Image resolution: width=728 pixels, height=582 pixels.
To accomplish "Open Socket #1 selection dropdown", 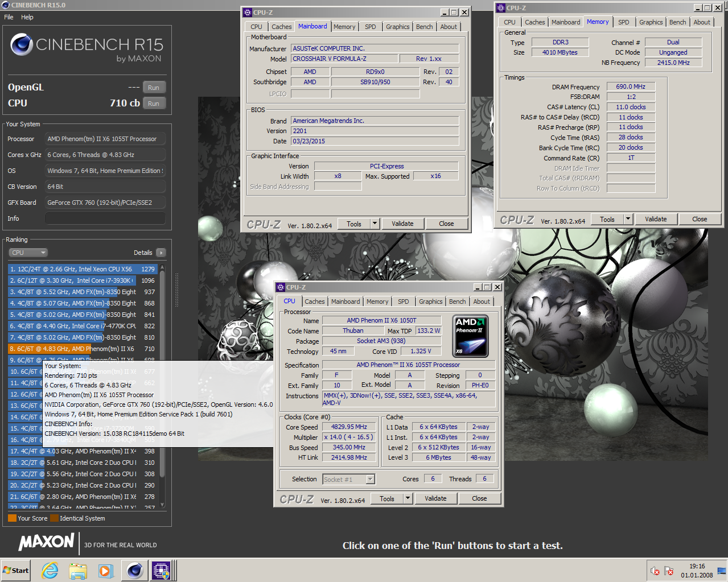I will coord(349,480).
